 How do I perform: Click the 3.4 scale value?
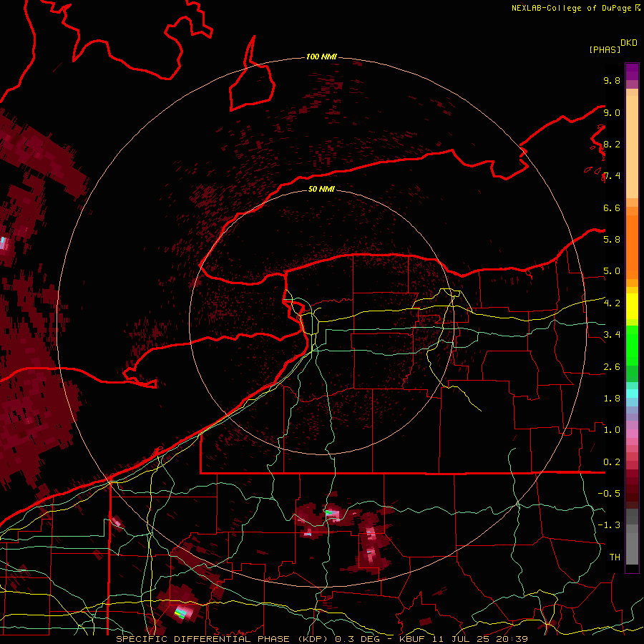pos(612,335)
